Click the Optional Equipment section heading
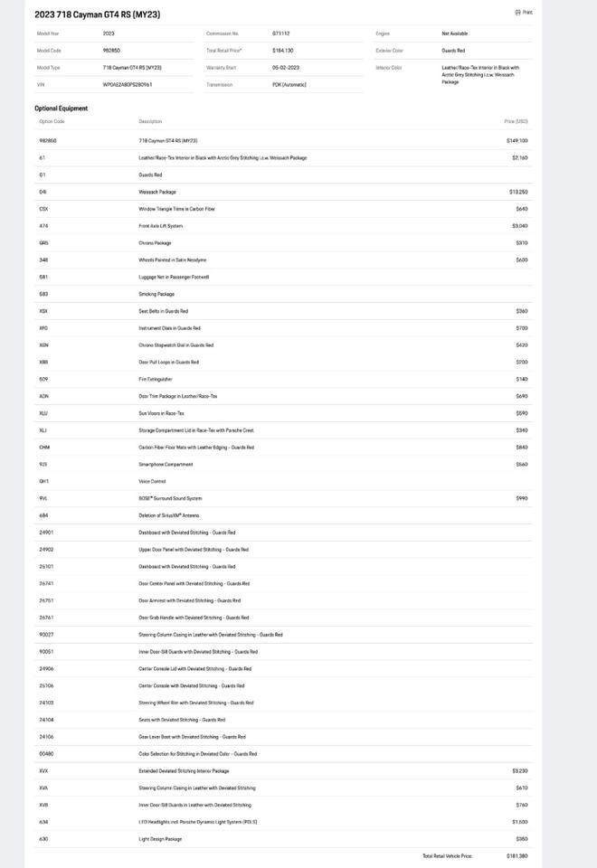 (x=62, y=108)
